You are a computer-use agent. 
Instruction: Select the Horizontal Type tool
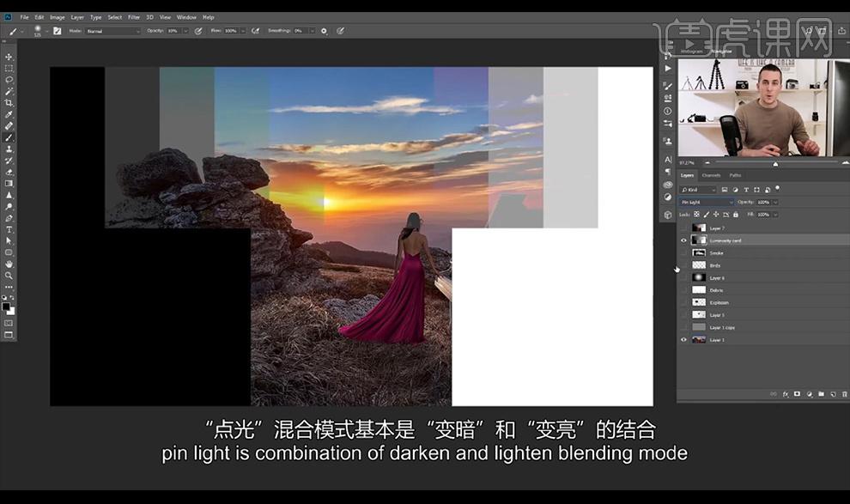(9, 229)
